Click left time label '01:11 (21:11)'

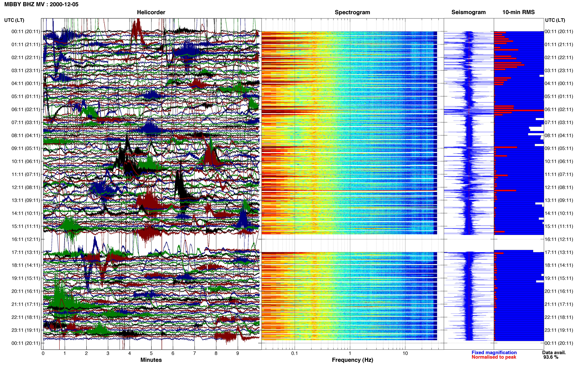point(26,45)
